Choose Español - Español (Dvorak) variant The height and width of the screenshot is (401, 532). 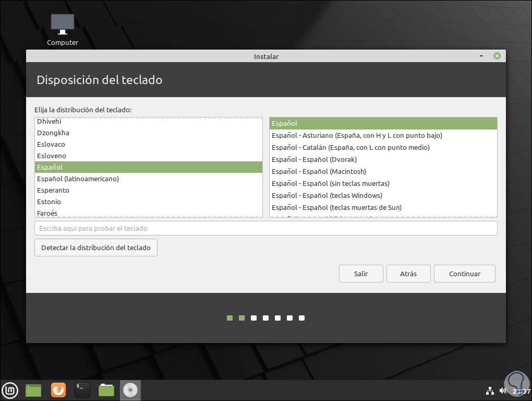coord(313,159)
